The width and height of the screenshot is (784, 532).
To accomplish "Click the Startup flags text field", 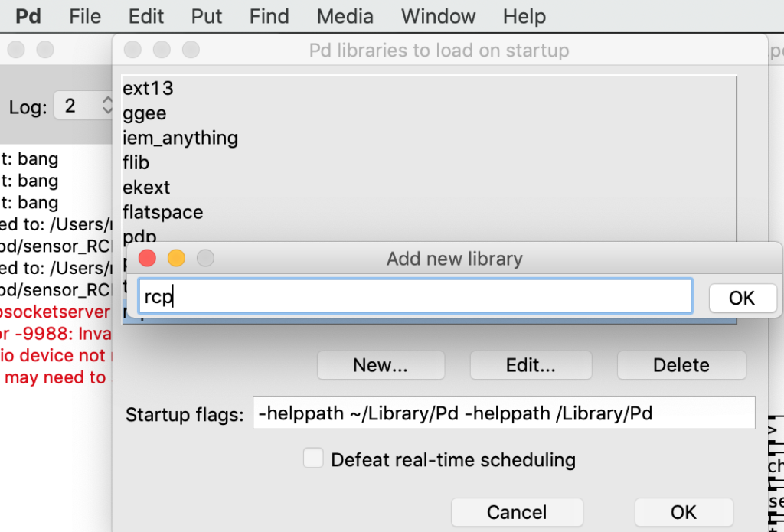I will (x=504, y=413).
